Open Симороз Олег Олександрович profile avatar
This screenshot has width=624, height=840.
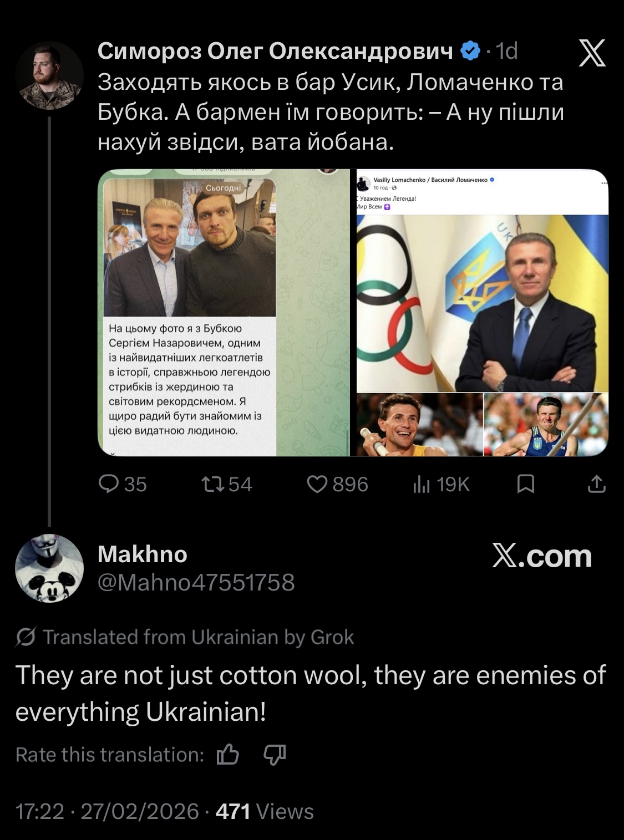click(49, 75)
